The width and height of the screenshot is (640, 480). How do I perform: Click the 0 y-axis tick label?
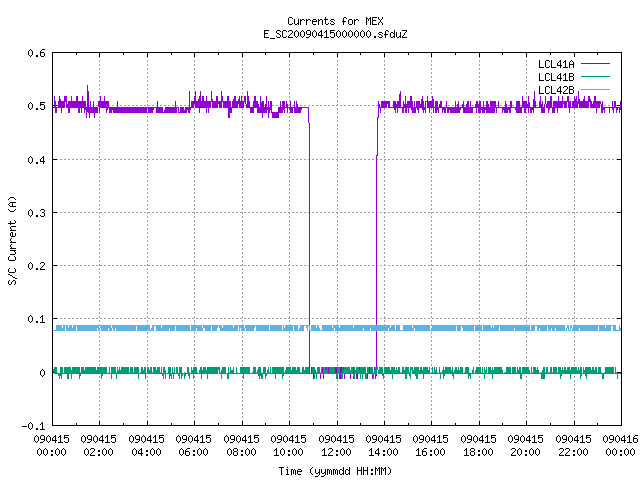pos(42,373)
